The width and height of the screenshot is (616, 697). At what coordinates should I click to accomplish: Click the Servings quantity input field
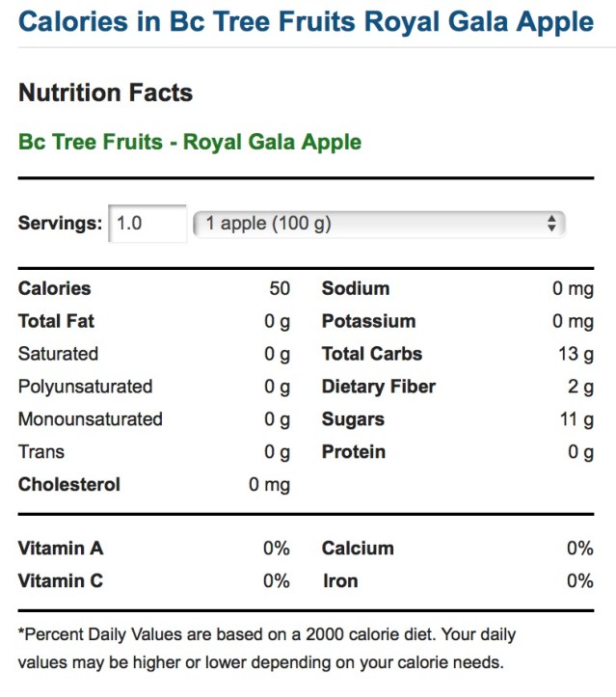[147, 224]
